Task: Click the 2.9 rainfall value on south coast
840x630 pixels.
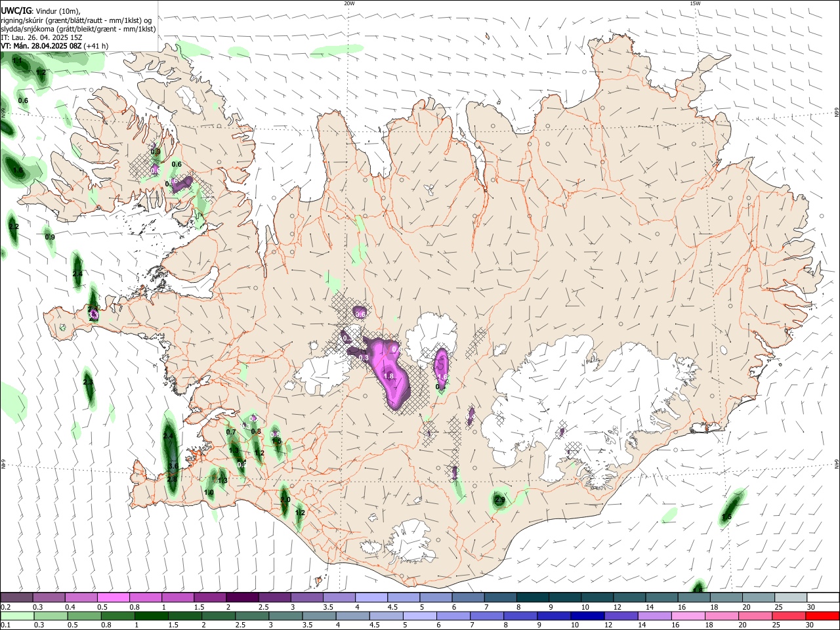Action: (500, 500)
